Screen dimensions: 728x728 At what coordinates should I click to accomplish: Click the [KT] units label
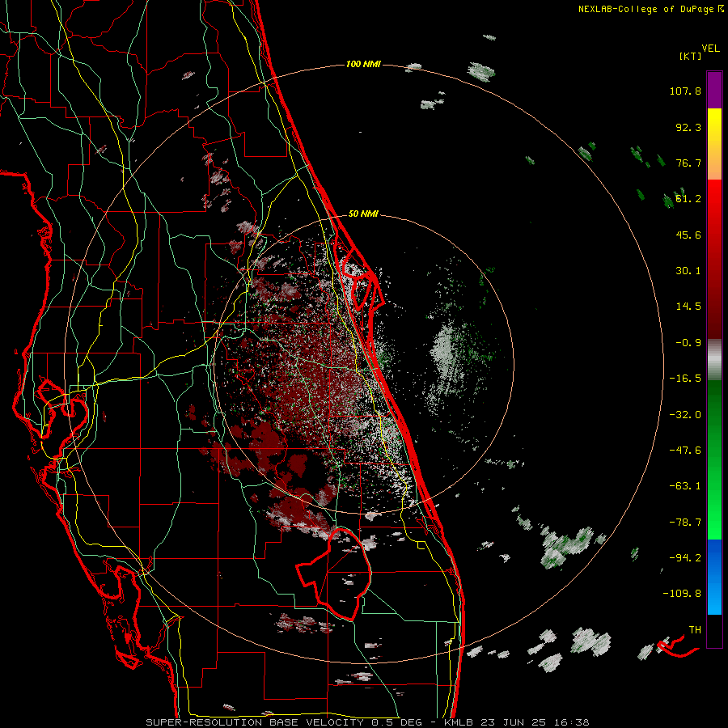(690, 56)
